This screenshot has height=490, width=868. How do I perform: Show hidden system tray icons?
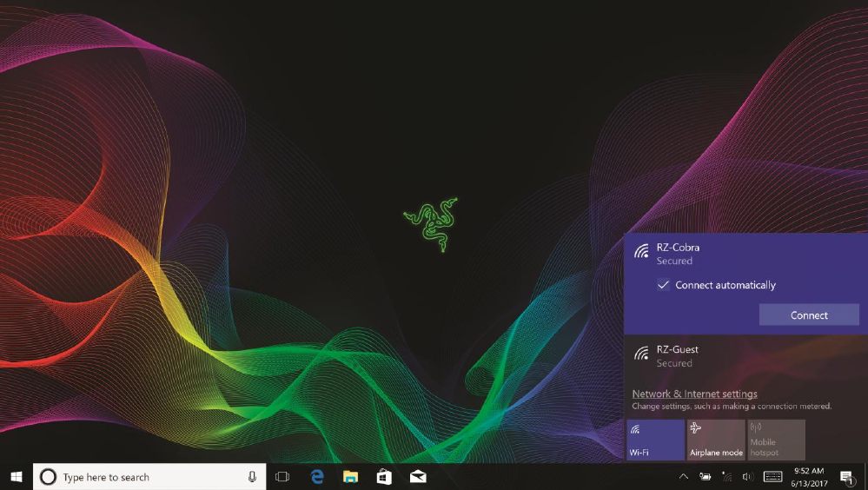pyautogui.click(x=684, y=477)
